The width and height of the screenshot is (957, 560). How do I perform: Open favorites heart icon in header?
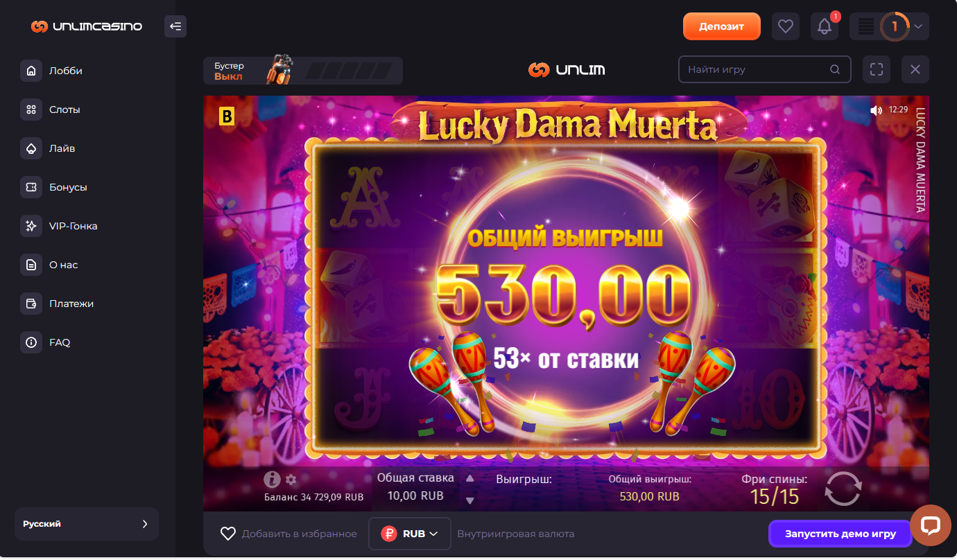coord(785,26)
